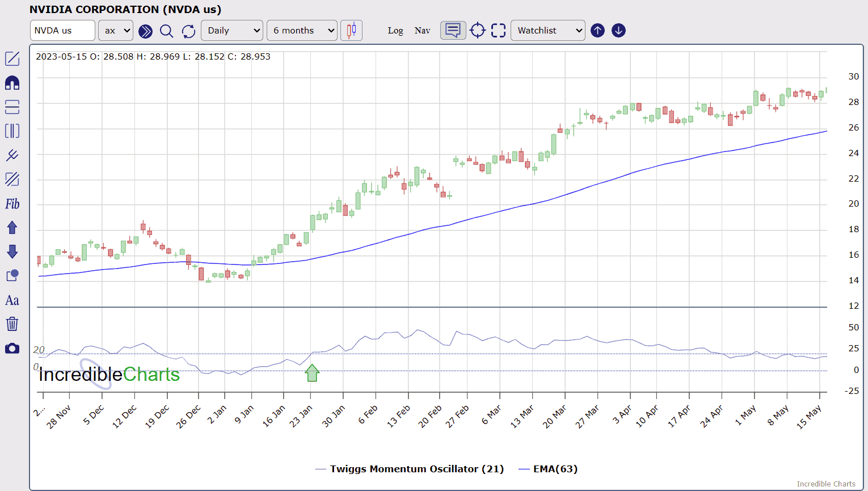868x491 pixels.
Task: Click the 2023-05-15 OHLC readout text
Action: 153,57
